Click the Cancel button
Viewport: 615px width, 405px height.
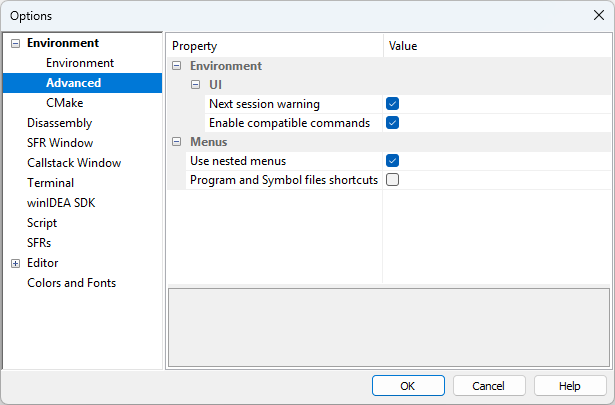click(x=489, y=386)
